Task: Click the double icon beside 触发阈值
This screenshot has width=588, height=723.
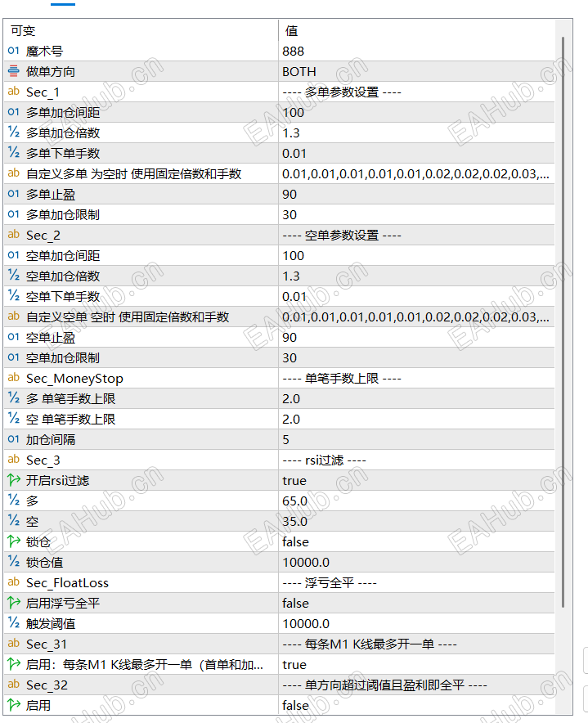Action: (13, 623)
